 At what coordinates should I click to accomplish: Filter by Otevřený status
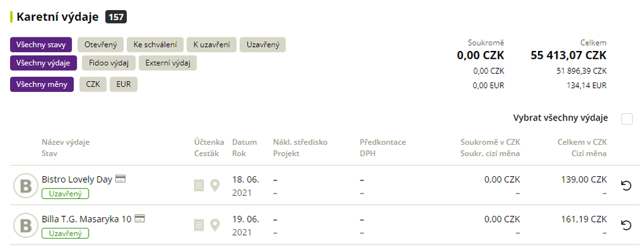point(101,45)
